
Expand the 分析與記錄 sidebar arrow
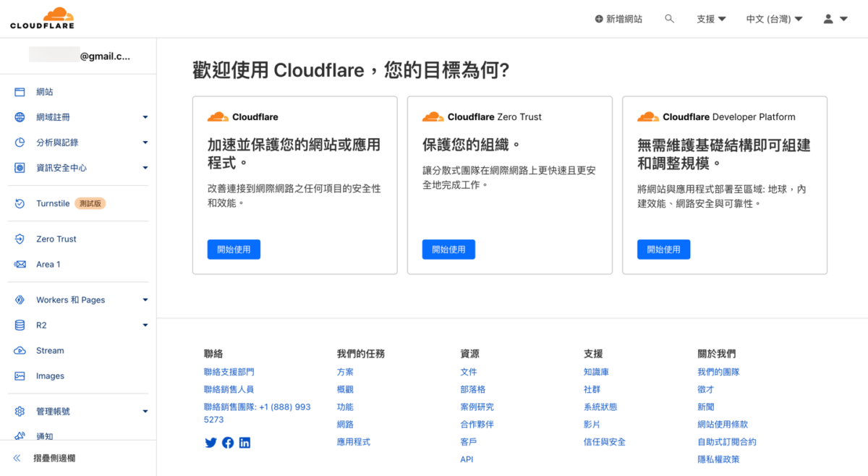coord(145,143)
